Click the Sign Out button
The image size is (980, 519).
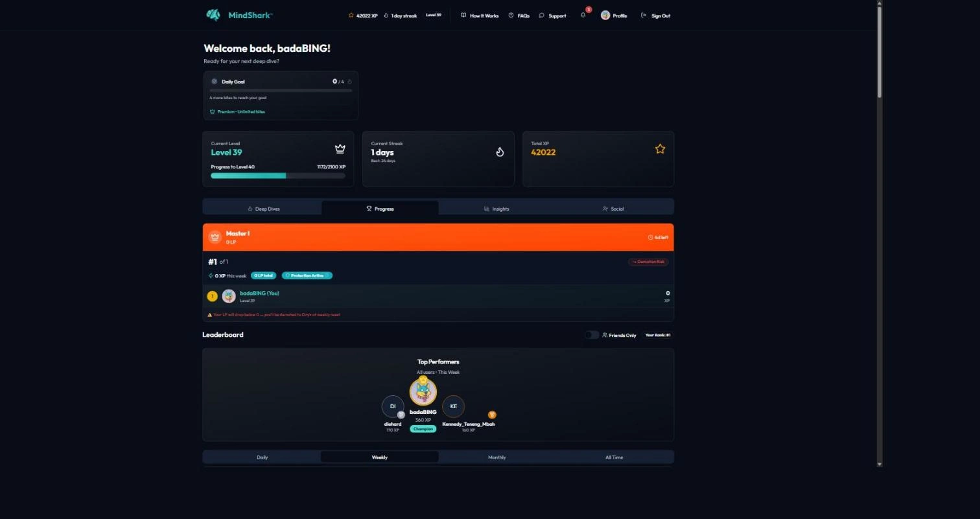tap(655, 16)
